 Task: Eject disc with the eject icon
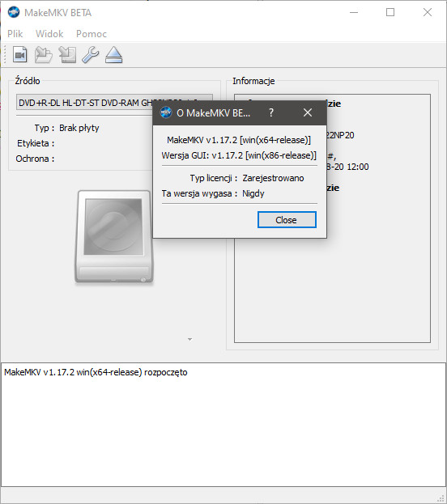(x=113, y=55)
